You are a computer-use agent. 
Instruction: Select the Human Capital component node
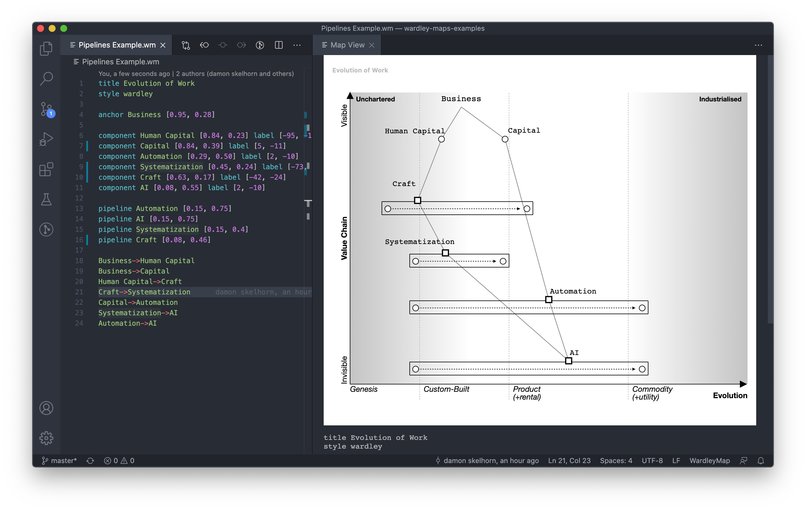[442, 139]
